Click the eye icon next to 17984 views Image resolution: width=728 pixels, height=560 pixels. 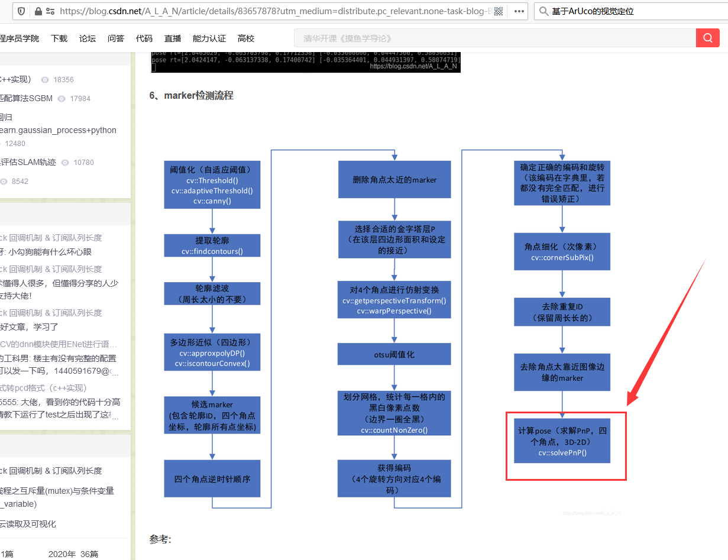point(62,98)
